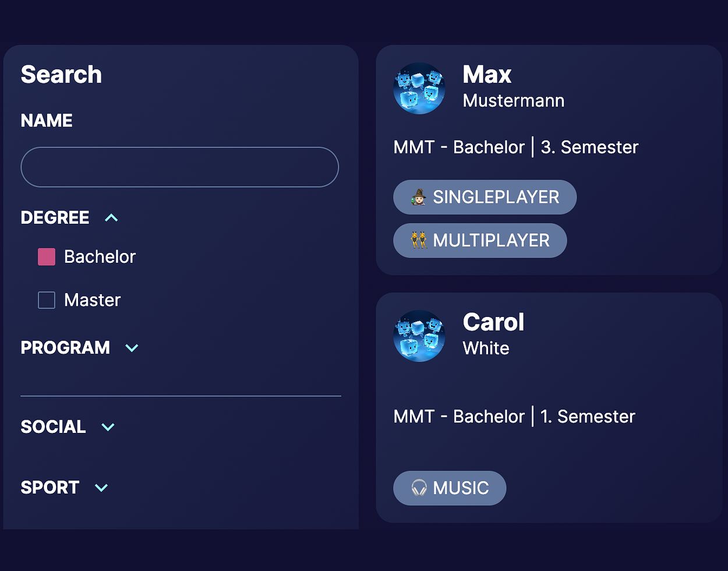Check the Master checkbox
The image size is (728, 571).
pos(47,300)
